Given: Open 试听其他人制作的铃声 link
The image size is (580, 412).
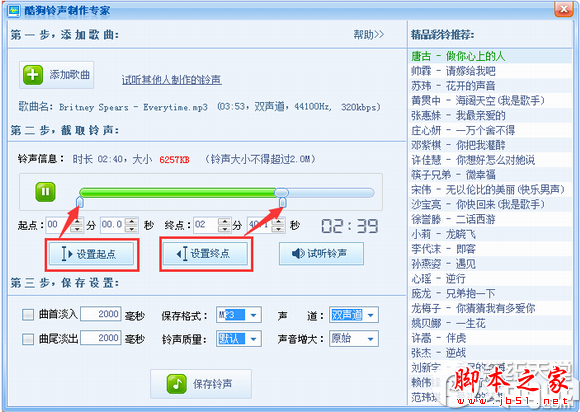Looking at the screenshot, I should click(x=172, y=80).
